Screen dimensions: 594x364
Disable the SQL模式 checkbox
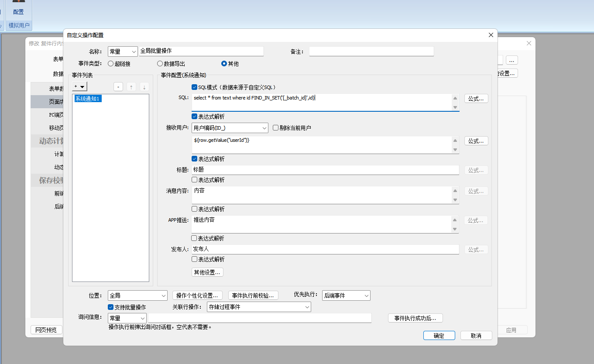click(195, 87)
